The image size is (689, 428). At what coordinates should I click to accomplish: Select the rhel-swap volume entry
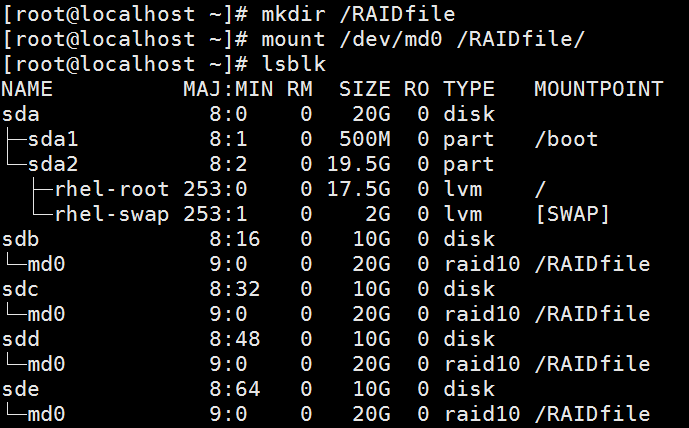(x=112, y=214)
